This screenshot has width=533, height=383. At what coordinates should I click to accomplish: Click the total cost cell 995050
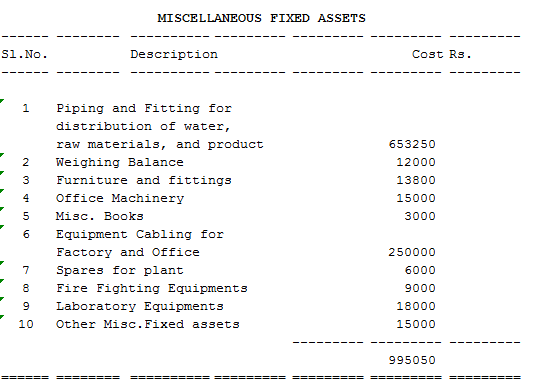pyautogui.click(x=412, y=361)
